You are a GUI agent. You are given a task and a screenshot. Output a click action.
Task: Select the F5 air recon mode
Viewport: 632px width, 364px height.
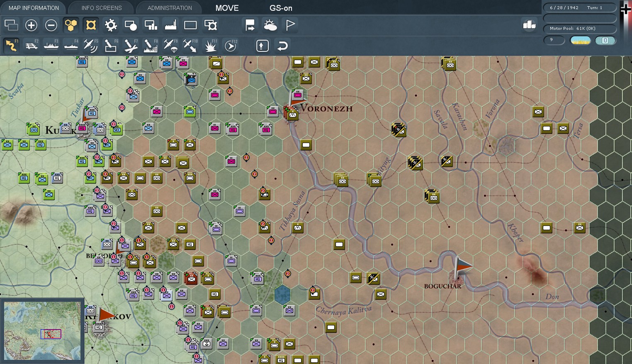coord(91,45)
